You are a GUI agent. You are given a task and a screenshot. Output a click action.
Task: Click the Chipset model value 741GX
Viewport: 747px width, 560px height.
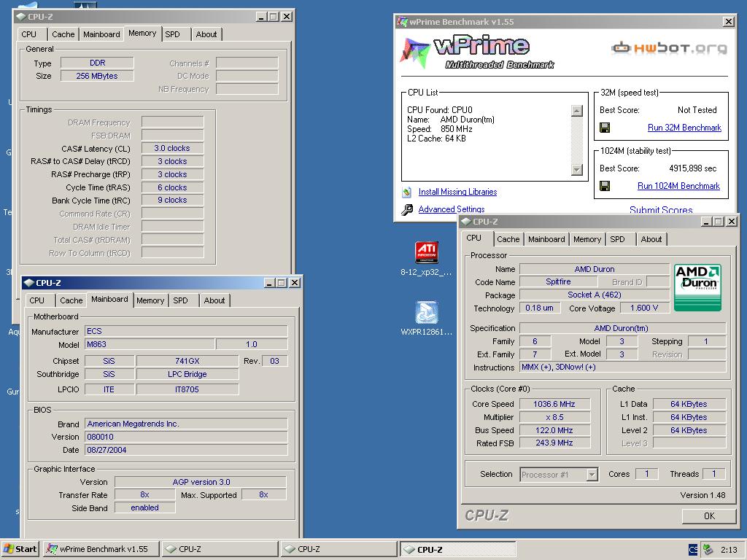pos(187,361)
